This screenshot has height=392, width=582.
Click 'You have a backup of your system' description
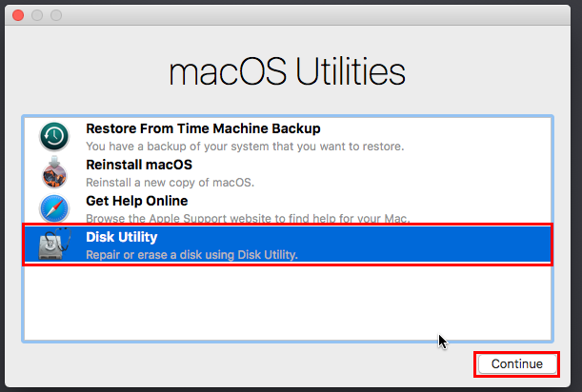click(x=245, y=147)
